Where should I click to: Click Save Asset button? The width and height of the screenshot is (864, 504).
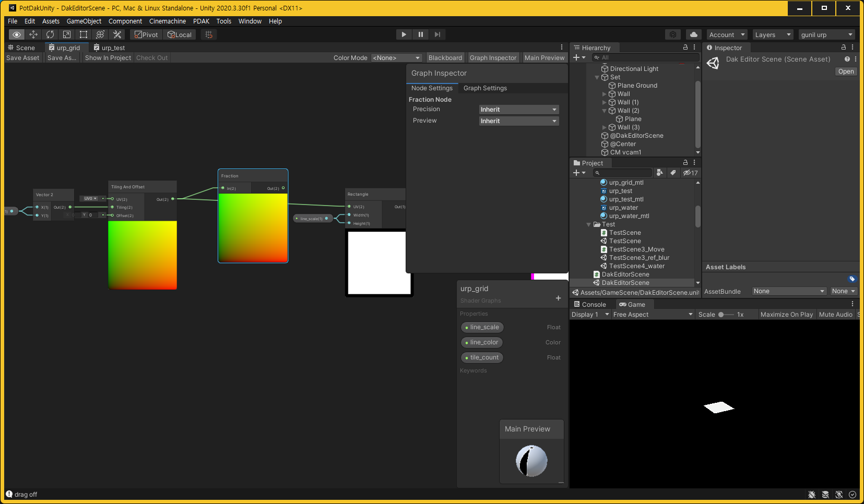[x=23, y=58]
